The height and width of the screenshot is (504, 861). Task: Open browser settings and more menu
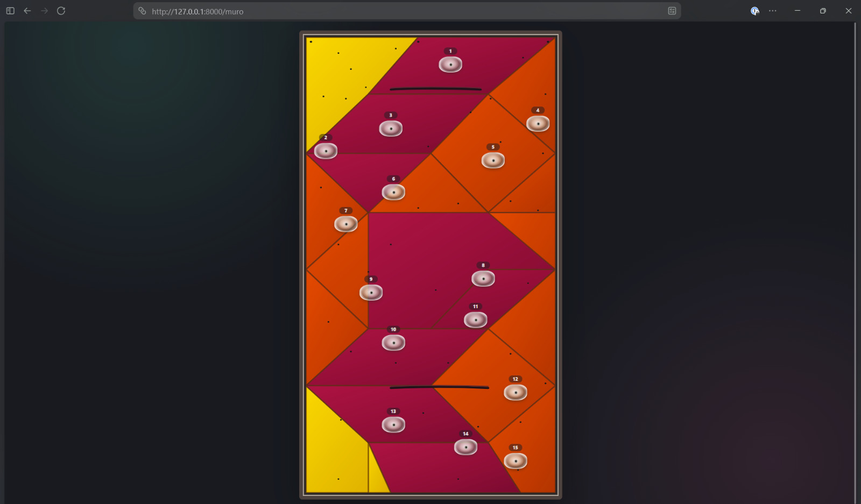(x=773, y=11)
